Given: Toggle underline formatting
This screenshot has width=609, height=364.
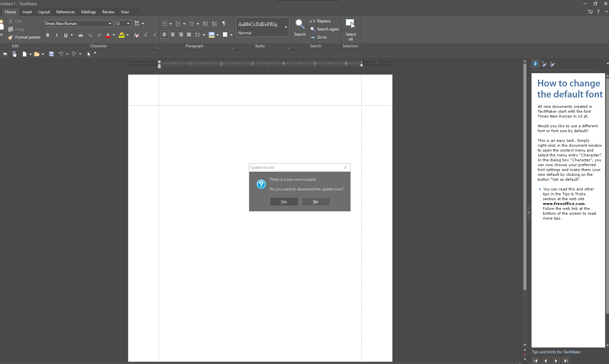Looking at the screenshot, I should tap(66, 35).
